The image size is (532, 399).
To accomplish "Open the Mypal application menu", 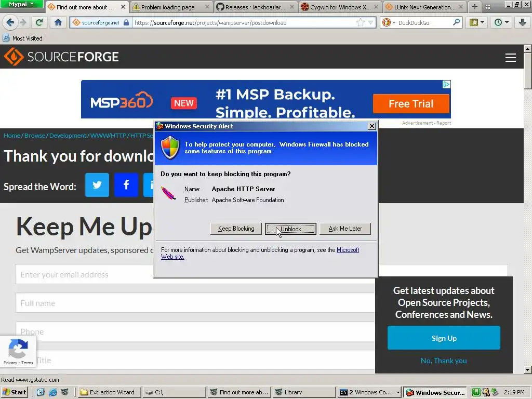I will coord(21,4).
